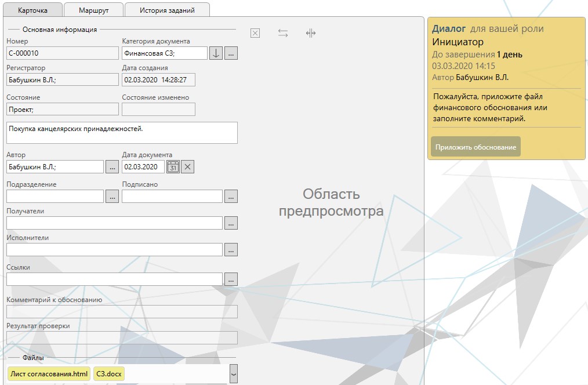The width and height of the screenshot is (588, 385).
Task: Open the ellipsis picker for Подписано
Action: 231,197
